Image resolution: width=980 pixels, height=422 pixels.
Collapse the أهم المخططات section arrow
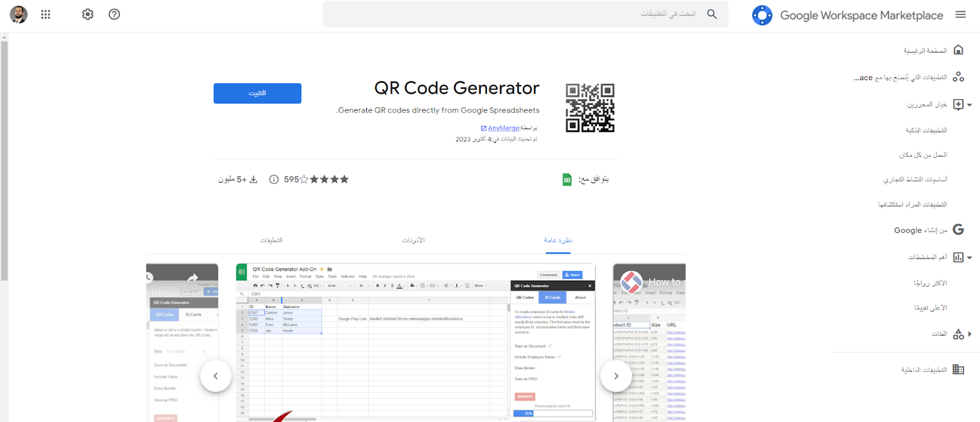point(970,258)
